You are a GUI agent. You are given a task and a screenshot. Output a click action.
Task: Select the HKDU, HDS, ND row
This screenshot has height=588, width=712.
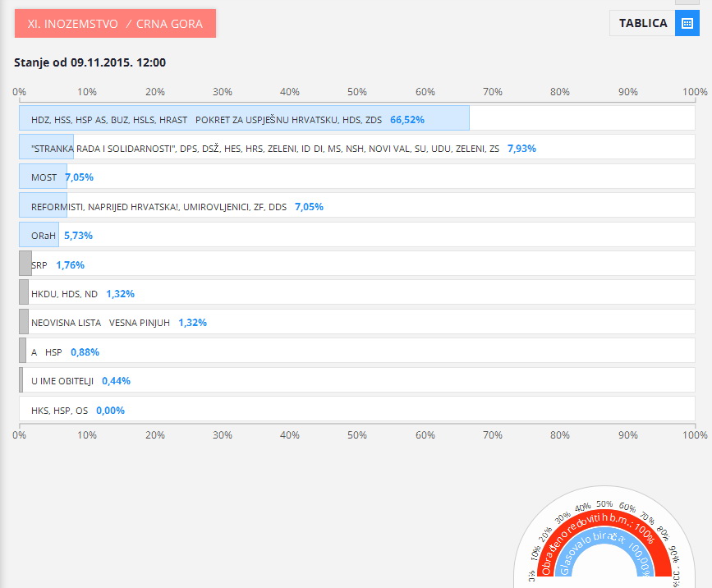[64, 294]
